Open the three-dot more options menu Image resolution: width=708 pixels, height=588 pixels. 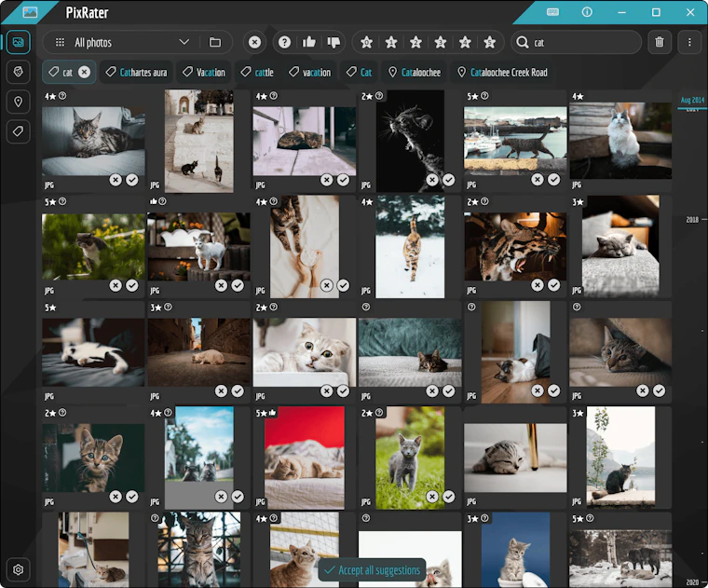tap(689, 43)
